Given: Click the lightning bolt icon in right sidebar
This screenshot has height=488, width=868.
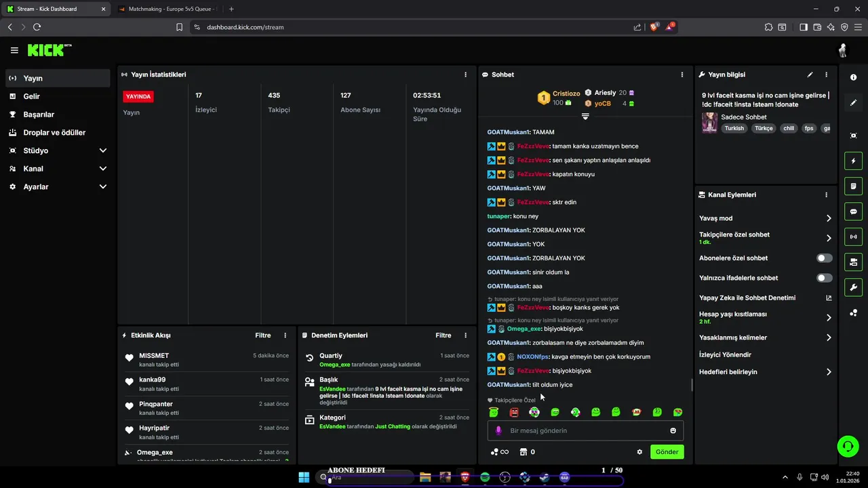Looking at the screenshot, I should (x=853, y=161).
